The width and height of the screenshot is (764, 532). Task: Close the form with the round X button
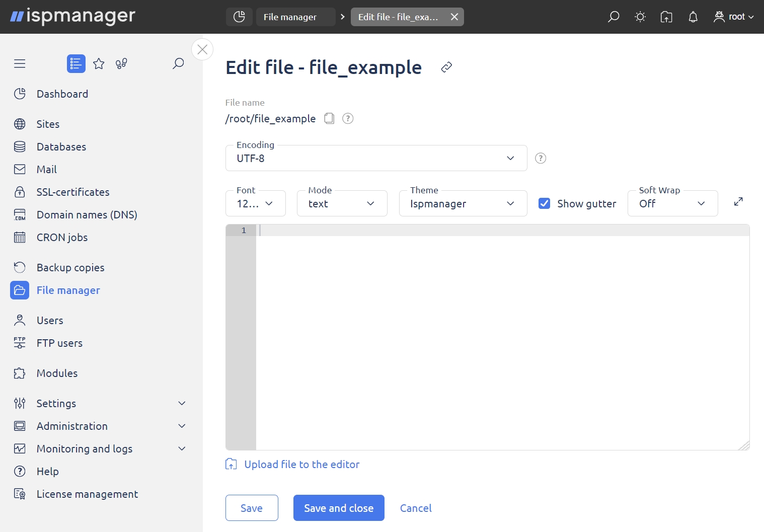click(x=202, y=49)
